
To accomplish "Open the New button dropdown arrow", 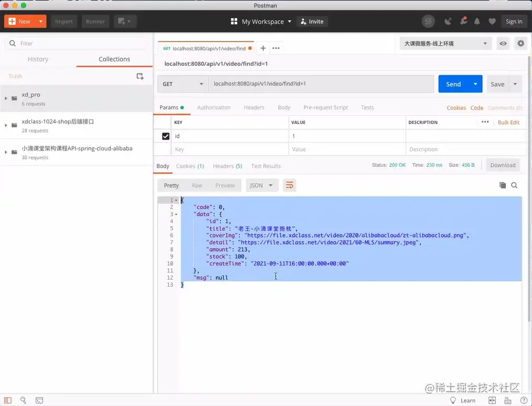I will [x=41, y=21].
